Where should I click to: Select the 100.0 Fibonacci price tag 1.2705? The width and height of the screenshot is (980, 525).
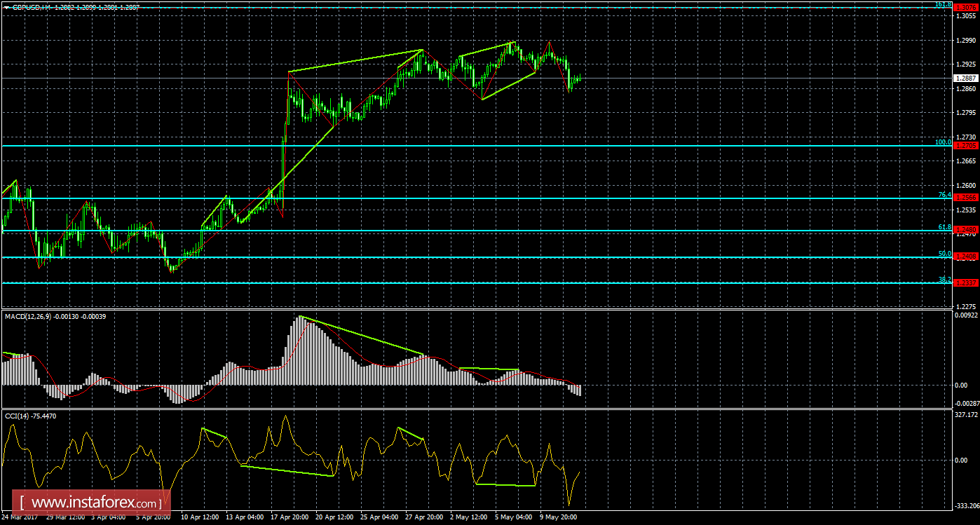(x=966, y=146)
